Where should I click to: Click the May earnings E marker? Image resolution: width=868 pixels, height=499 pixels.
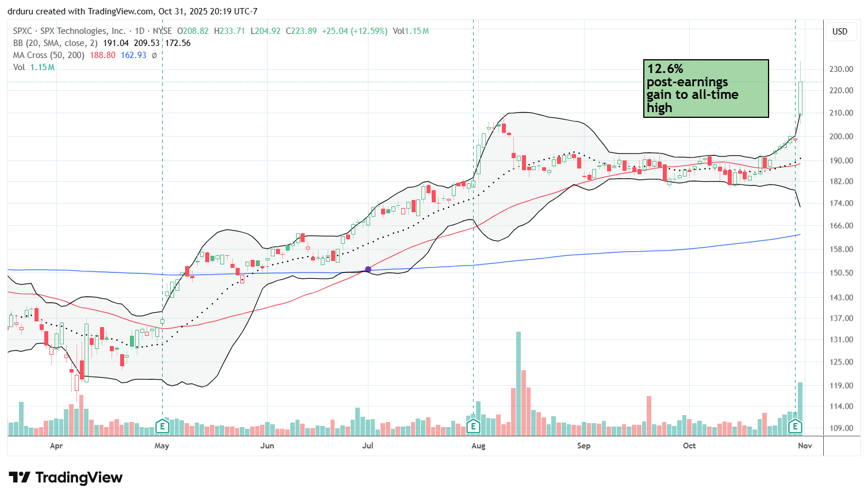point(162,427)
